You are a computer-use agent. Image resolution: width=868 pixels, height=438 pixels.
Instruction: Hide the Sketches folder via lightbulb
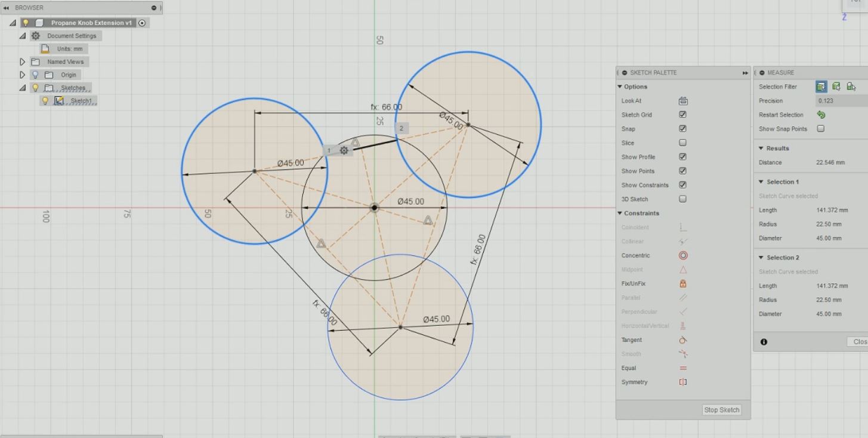pyautogui.click(x=35, y=88)
